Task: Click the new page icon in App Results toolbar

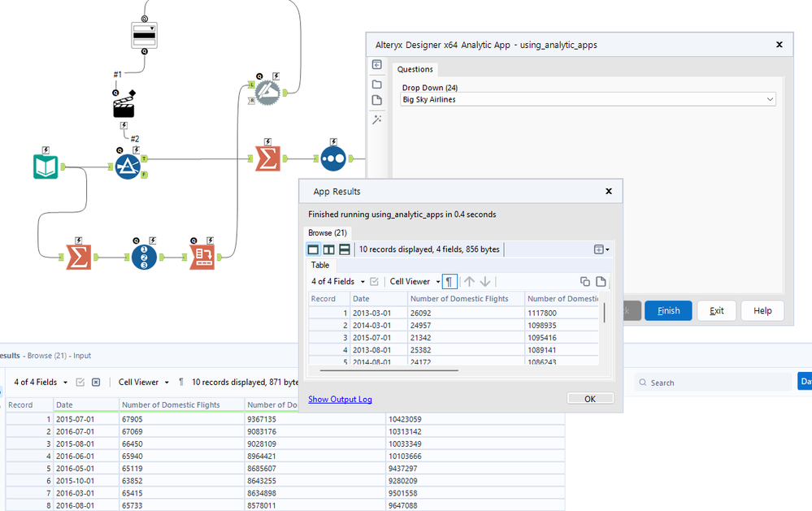Action: click(601, 282)
